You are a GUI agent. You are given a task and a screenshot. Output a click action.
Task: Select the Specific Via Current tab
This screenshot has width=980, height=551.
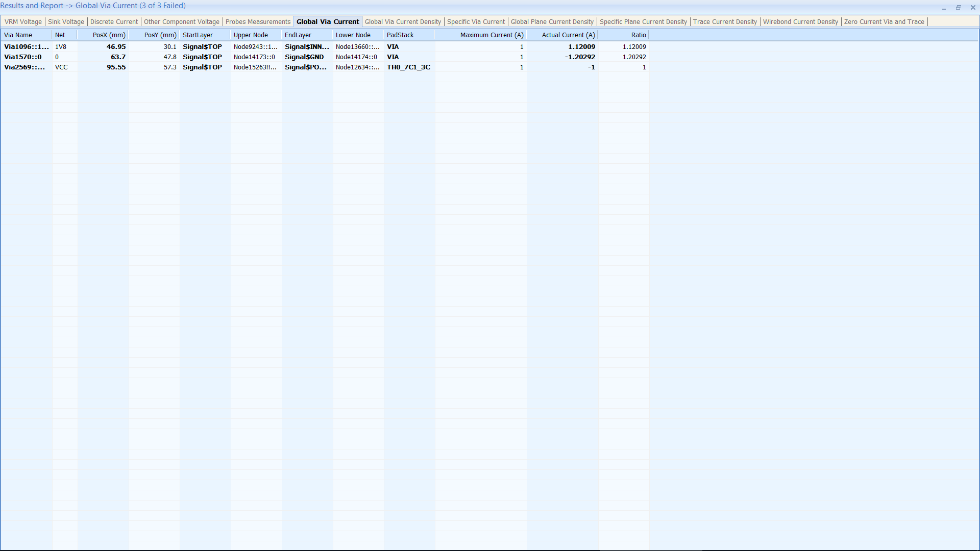(x=476, y=22)
